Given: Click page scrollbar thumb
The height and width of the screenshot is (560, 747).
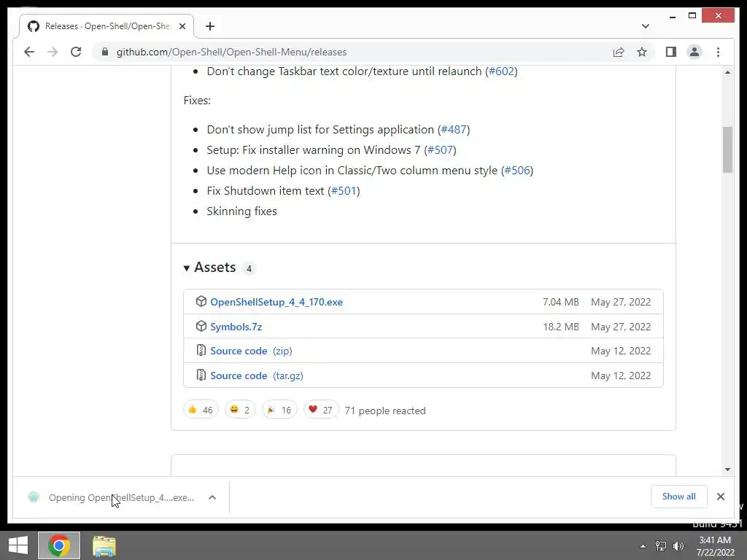Looking at the screenshot, I should click(727, 149).
